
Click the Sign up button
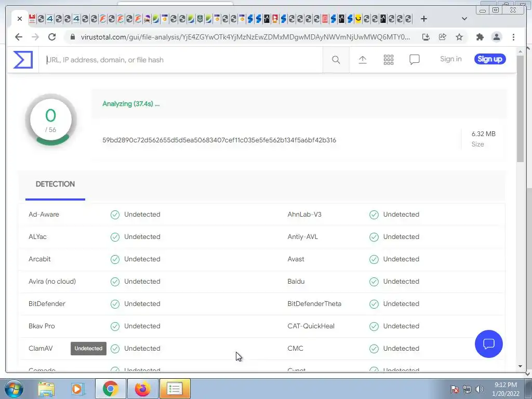(x=490, y=59)
